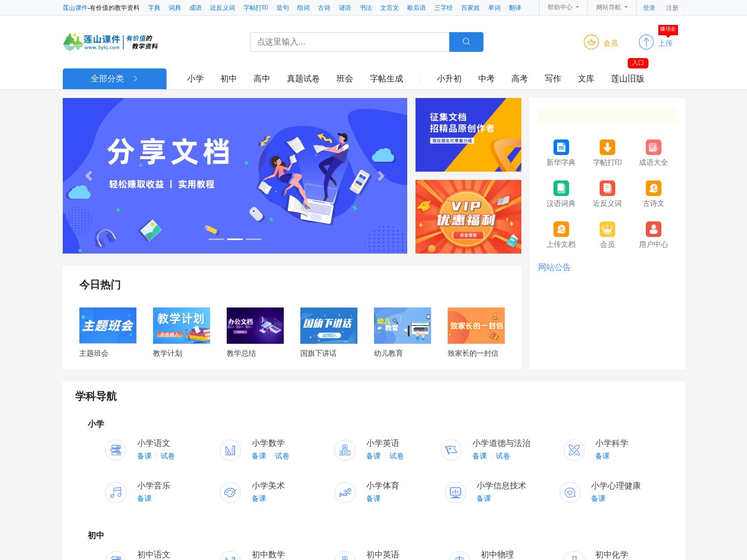This screenshot has width=747, height=560.
Task: Open 小学英语 试卷 link
Action: (x=397, y=456)
